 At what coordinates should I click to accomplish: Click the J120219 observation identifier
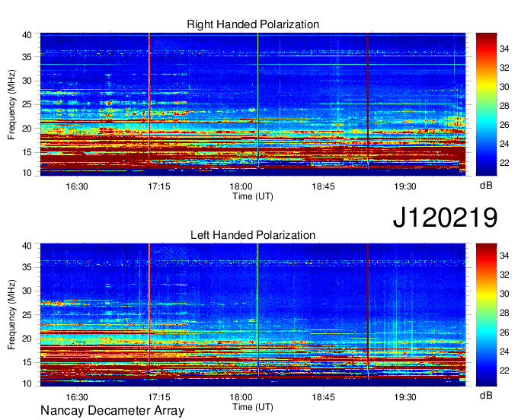[x=445, y=218]
